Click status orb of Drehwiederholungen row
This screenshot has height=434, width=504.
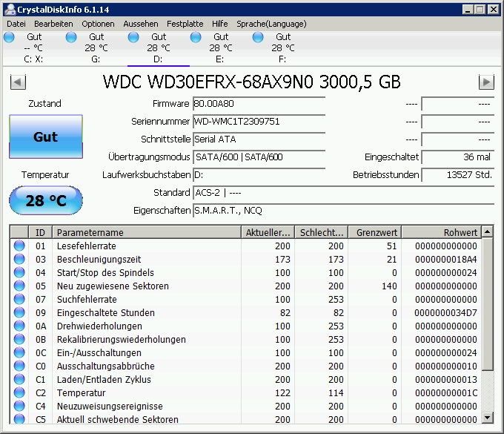click(19, 326)
